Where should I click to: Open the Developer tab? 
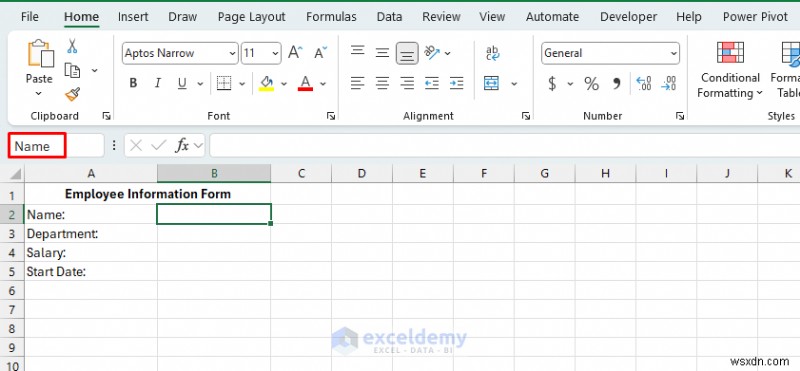628,16
